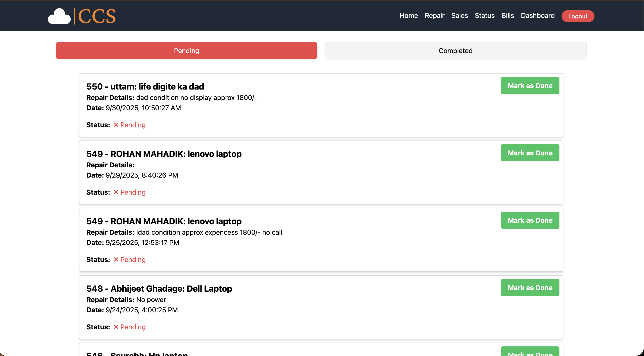Click the orange CCS logo text
This screenshot has width=644, height=356.
[x=97, y=16]
